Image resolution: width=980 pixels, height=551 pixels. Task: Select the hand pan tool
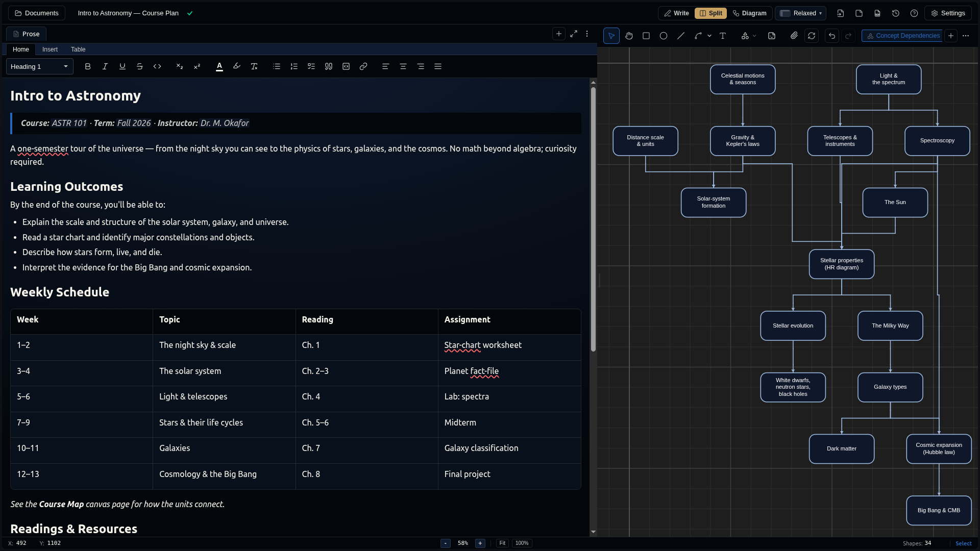pyautogui.click(x=629, y=36)
